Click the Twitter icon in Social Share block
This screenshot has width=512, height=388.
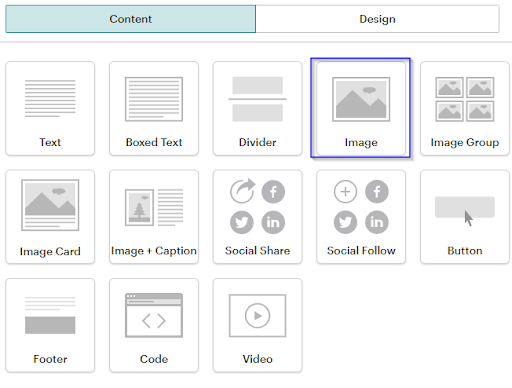tap(242, 222)
